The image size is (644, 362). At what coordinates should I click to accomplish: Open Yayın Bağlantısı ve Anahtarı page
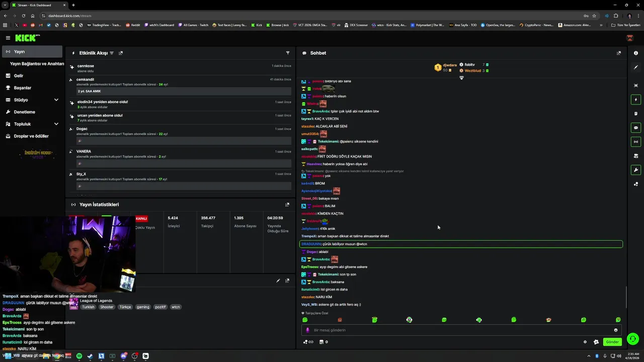37,64
